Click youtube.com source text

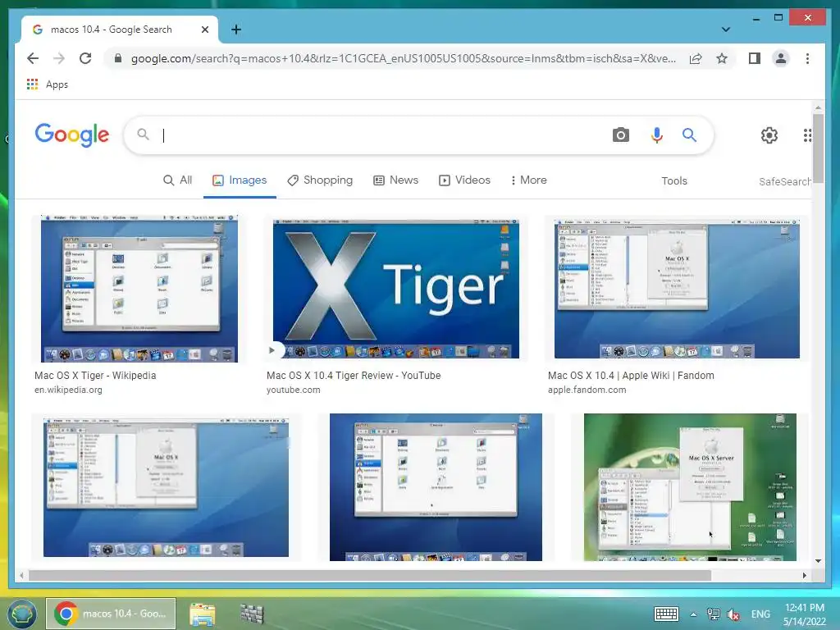(293, 390)
